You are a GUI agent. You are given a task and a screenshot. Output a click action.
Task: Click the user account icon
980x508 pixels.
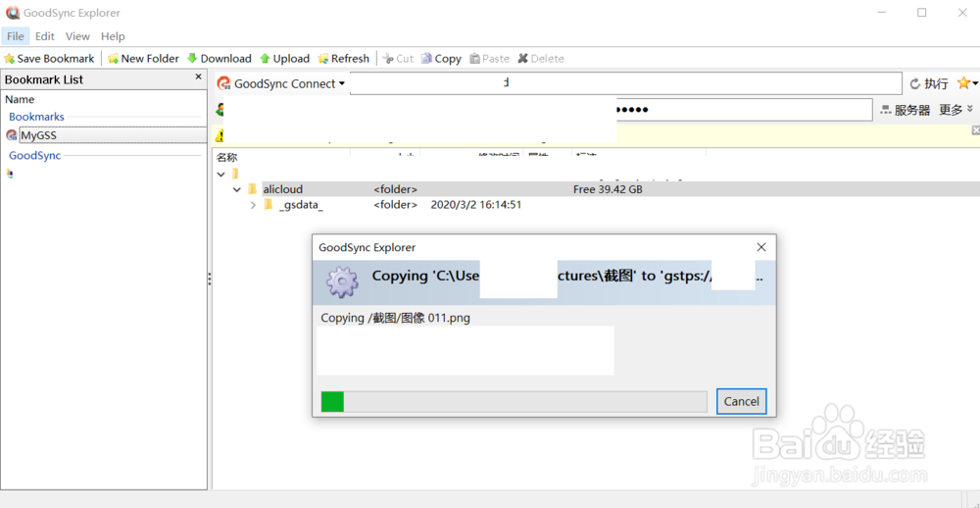(220, 110)
